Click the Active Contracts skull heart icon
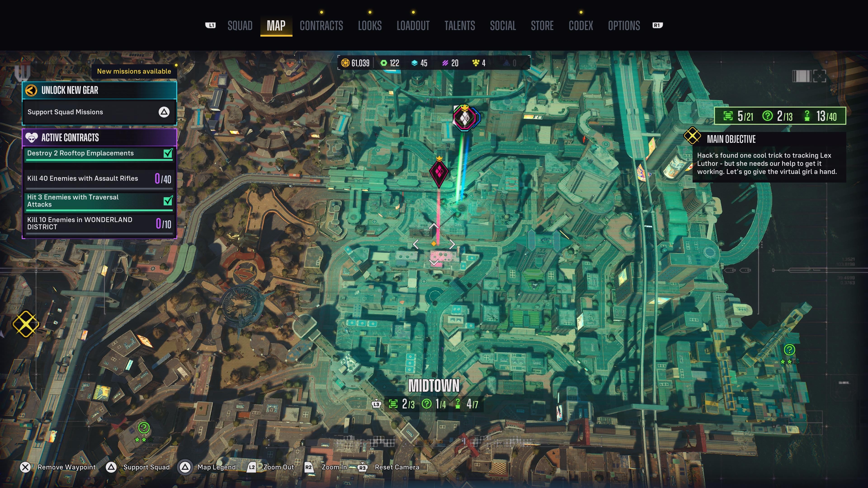This screenshot has width=868, height=488. pyautogui.click(x=32, y=137)
